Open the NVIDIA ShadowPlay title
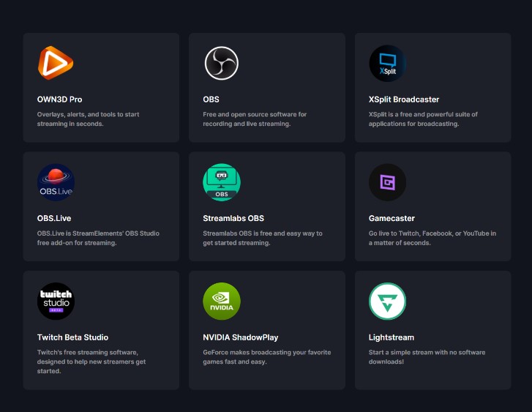The height and width of the screenshot is (412, 532). [x=241, y=337]
